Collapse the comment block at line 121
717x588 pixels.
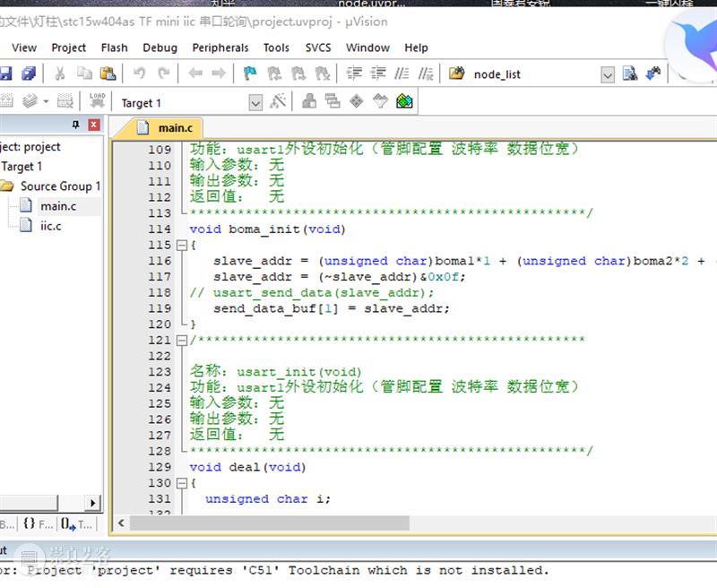click(x=182, y=341)
